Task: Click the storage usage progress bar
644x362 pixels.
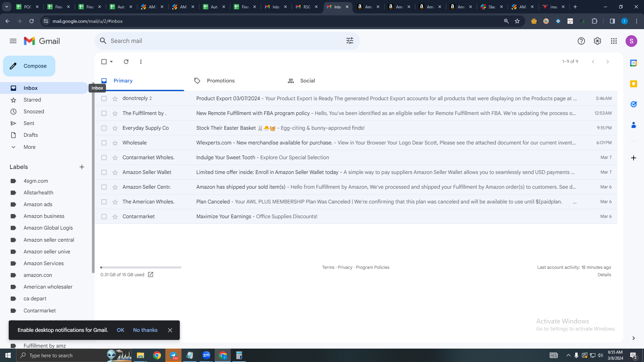Action: 141,267
